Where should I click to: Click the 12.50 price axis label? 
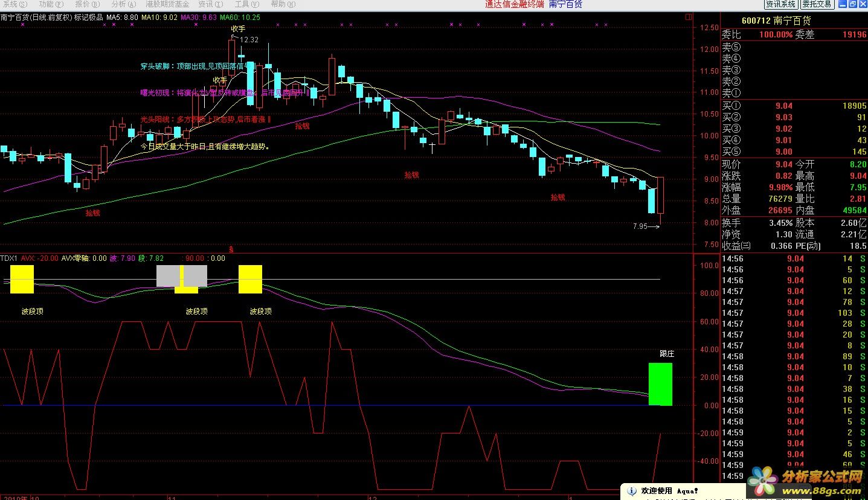[710, 28]
